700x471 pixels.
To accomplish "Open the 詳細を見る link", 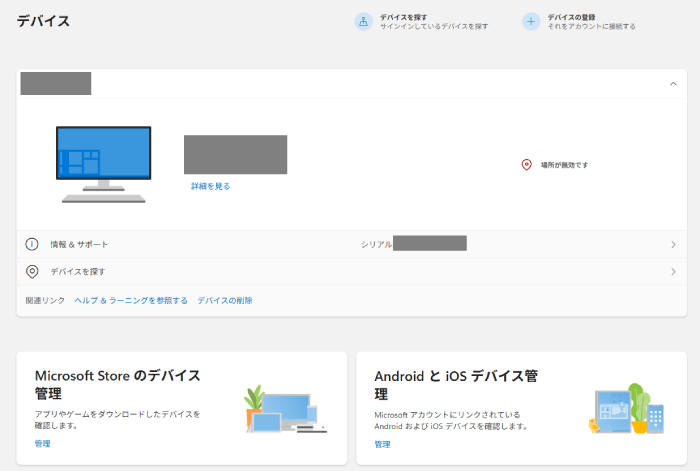I will click(210, 186).
